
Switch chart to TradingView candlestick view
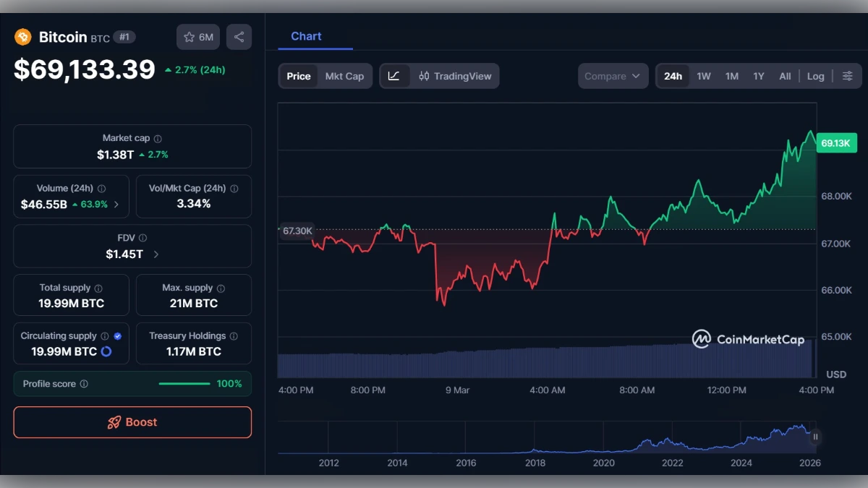[x=448, y=75]
